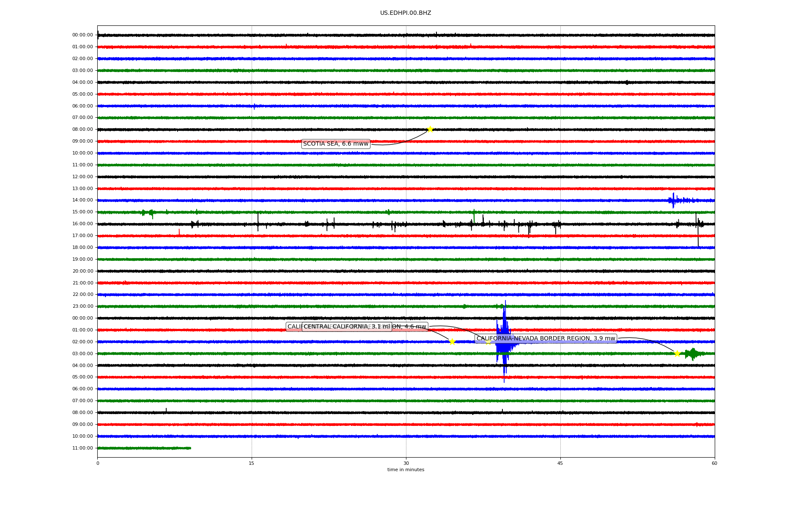The height and width of the screenshot is (508, 812).
Task: Select the CALIFORNIA-NEVADA BORDER REGION, 3.9 mw label
Action: (x=546, y=339)
